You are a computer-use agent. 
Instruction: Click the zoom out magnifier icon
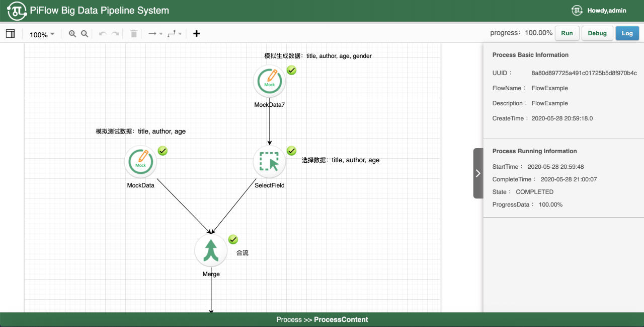point(85,34)
